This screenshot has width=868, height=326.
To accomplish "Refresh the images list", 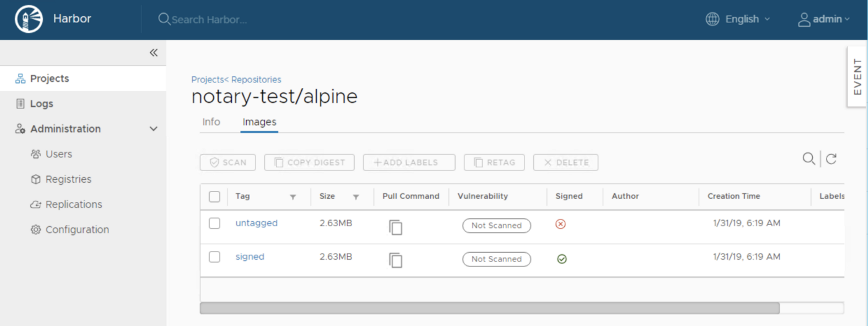I will coord(831,159).
